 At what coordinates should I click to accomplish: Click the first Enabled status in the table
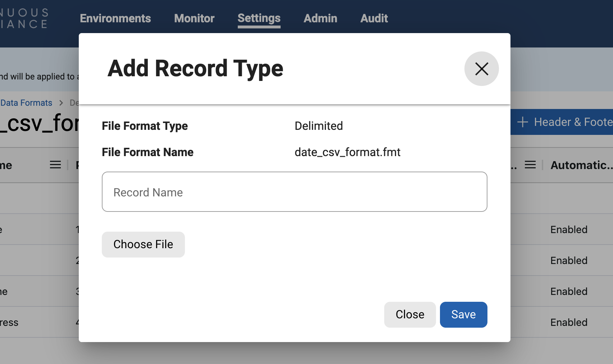569,229
